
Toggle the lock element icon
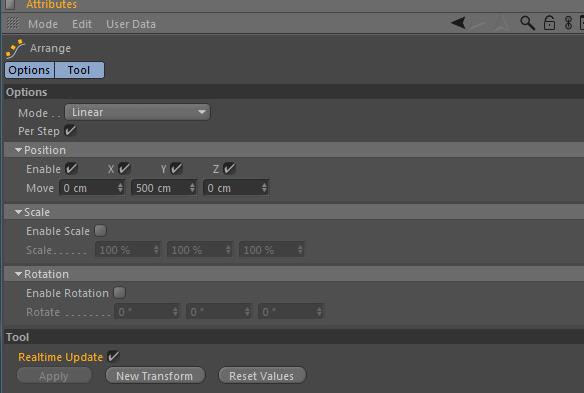click(x=549, y=23)
